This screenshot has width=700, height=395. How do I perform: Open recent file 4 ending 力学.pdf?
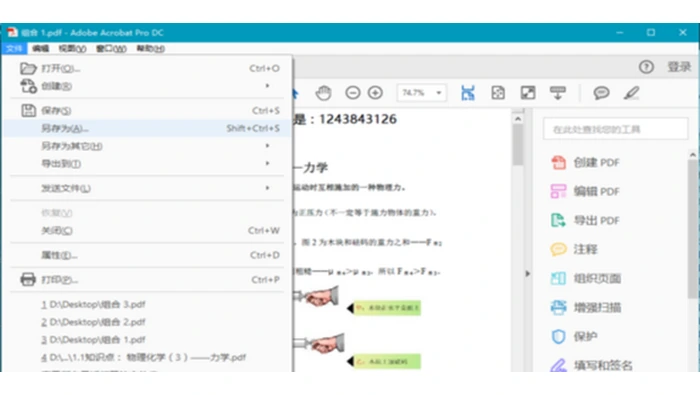point(144,358)
